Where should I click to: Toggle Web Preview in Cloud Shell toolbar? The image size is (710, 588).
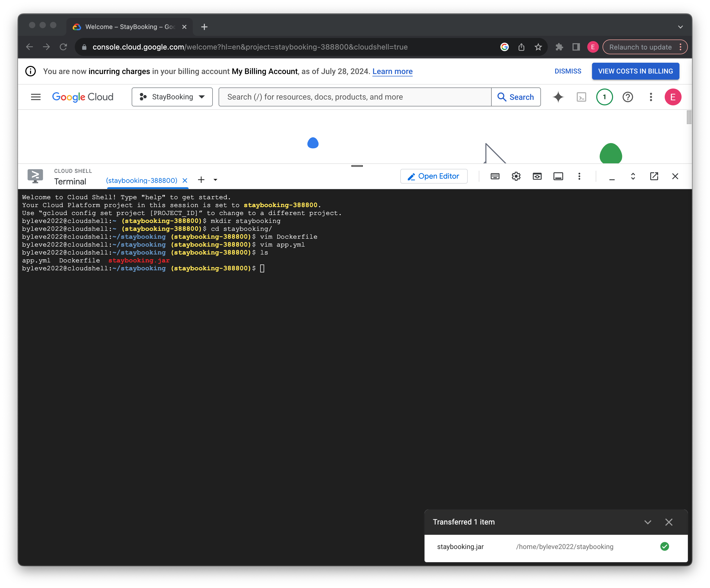tap(537, 176)
